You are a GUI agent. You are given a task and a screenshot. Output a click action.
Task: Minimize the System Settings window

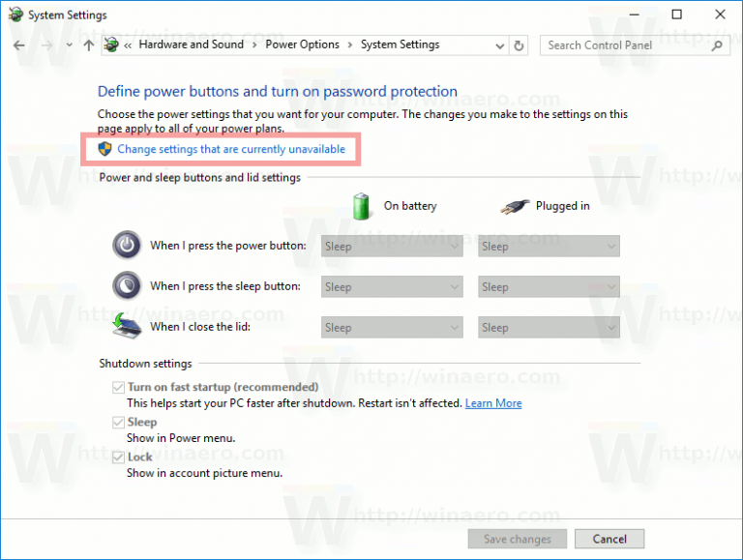pos(634,15)
